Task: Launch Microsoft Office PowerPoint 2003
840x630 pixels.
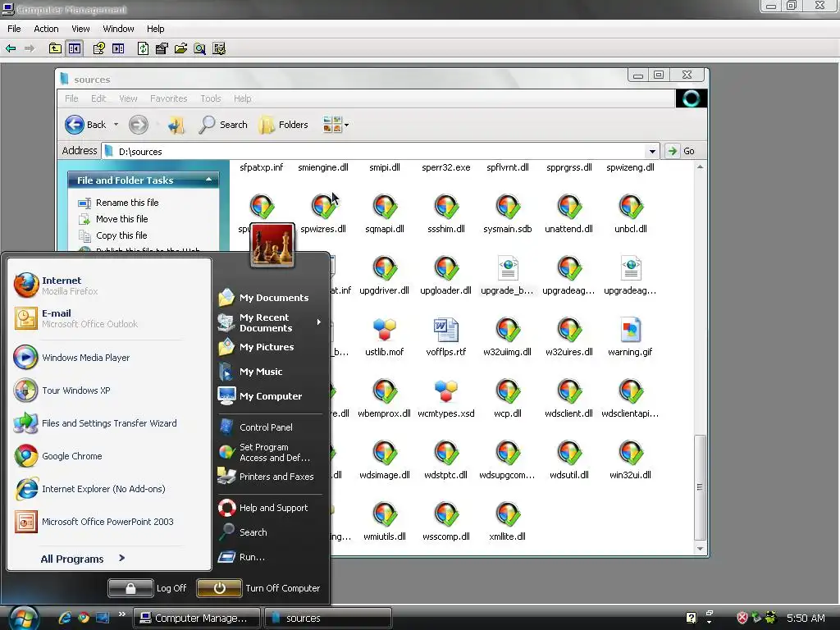Action: pos(94,522)
